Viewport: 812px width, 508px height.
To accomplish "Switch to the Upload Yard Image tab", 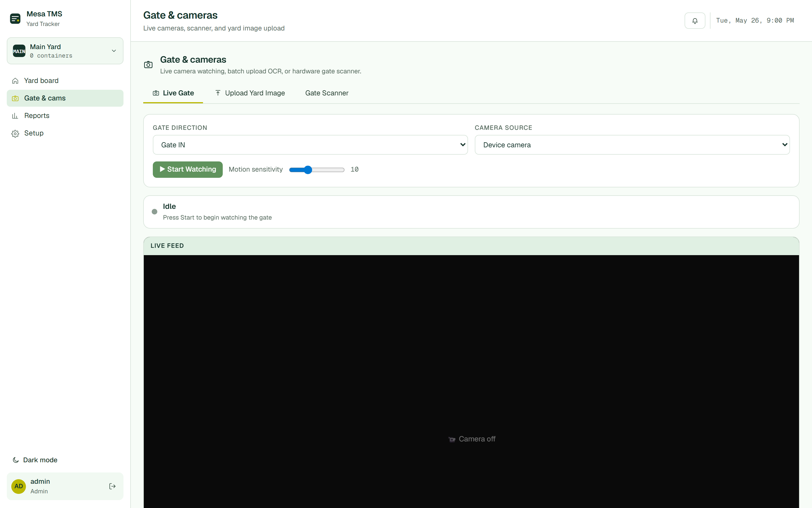I will 250,93.
